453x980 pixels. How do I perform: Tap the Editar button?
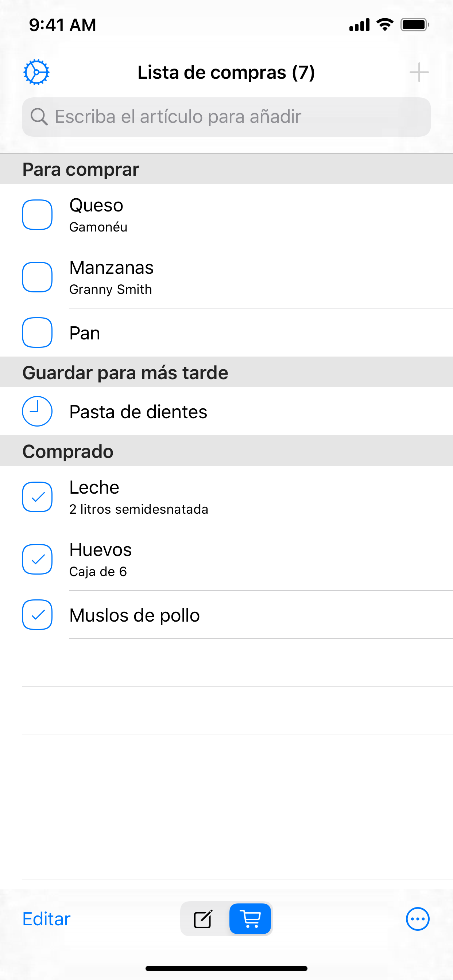click(46, 919)
